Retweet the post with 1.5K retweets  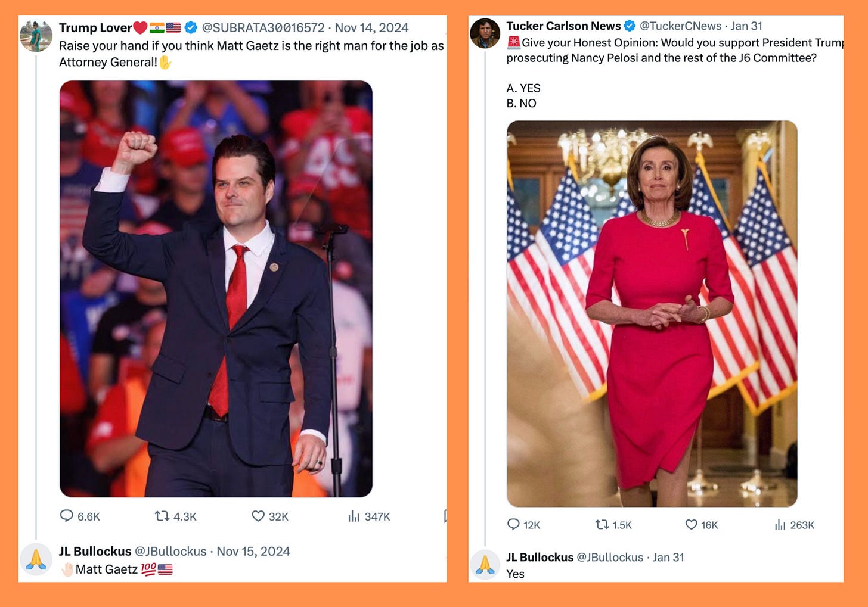[613, 525]
